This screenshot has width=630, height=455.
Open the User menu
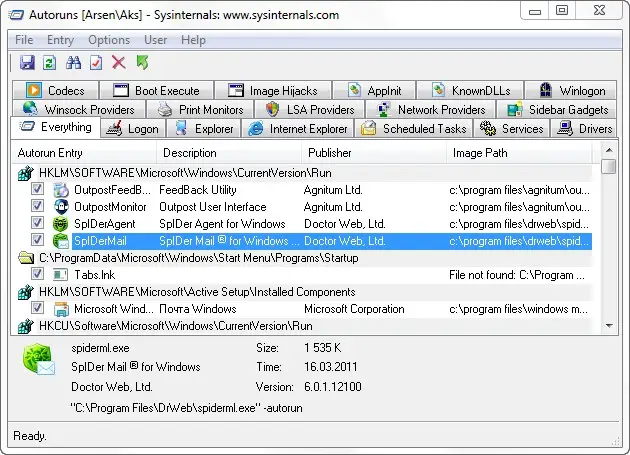point(155,40)
